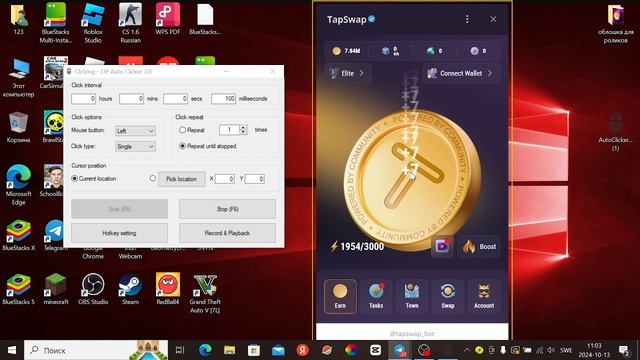
Task: Click the Этот компьютер desktop icon
Action: tap(18, 78)
